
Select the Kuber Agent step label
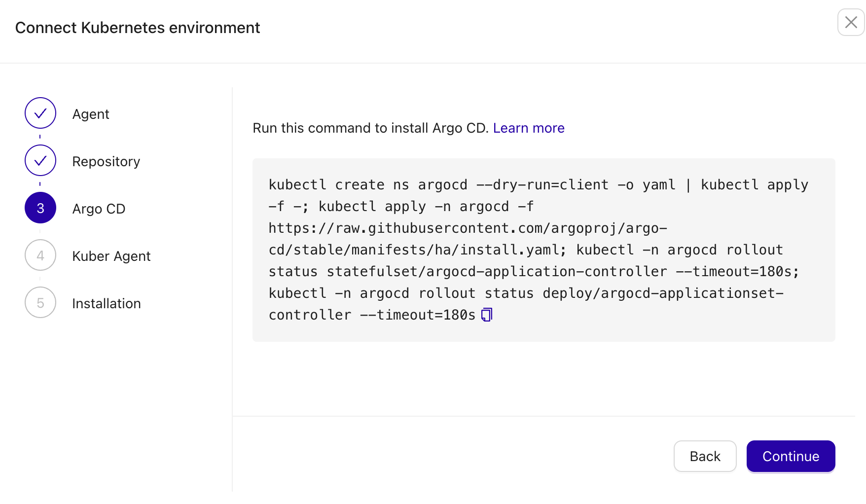pyautogui.click(x=111, y=256)
